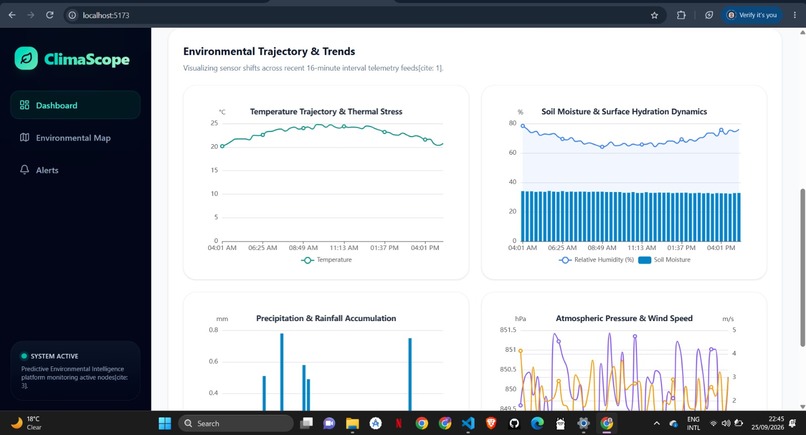
Task: Click the Temperature Trajectory & Thermal Stress title
Action: (x=326, y=112)
